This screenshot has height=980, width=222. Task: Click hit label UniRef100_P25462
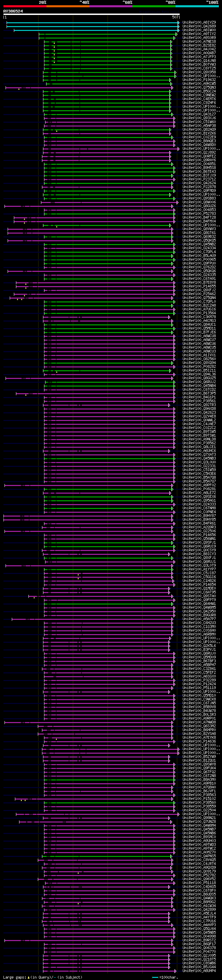click(199, 294)
